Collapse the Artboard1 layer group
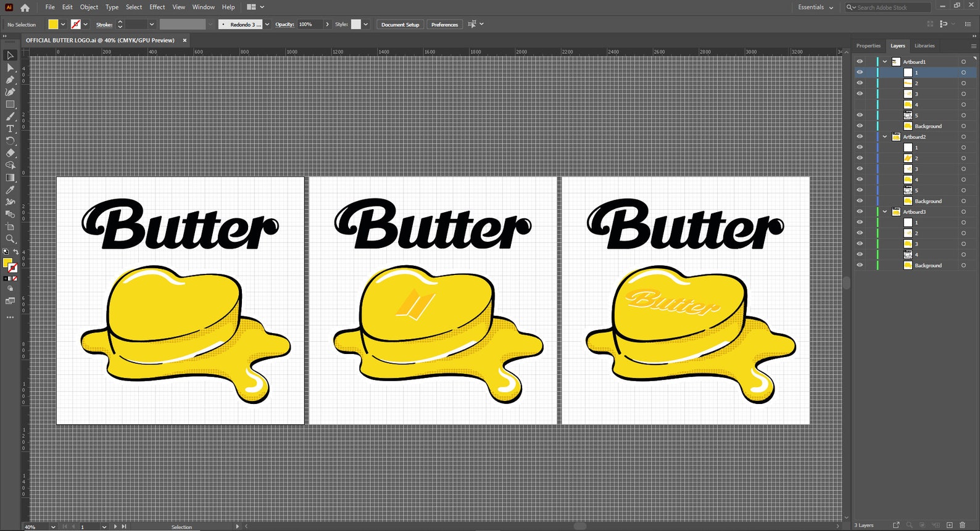This screenshot has width=980, height=531. pos(884,62)
